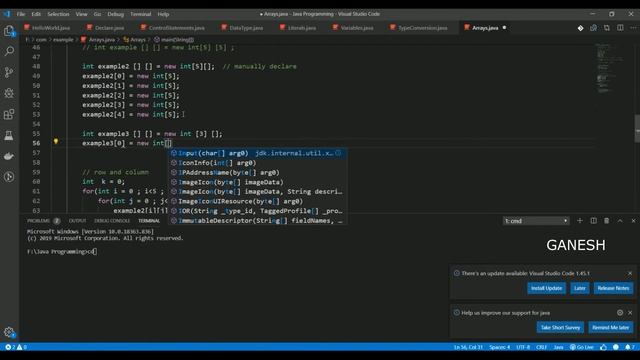640x360 pixels.
Task: Click the Release Notes button
Action: tap(613, 288)
